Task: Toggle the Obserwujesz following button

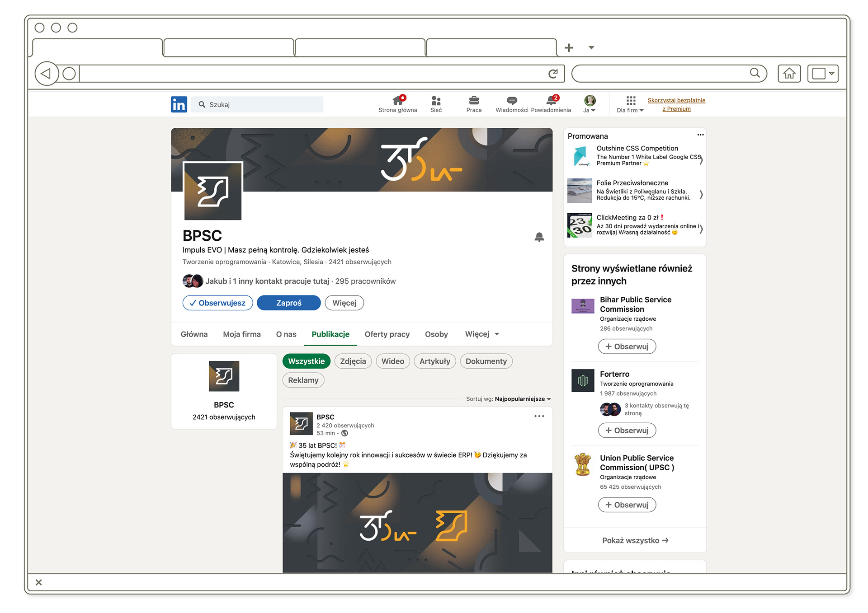Action: pos(217,303)
